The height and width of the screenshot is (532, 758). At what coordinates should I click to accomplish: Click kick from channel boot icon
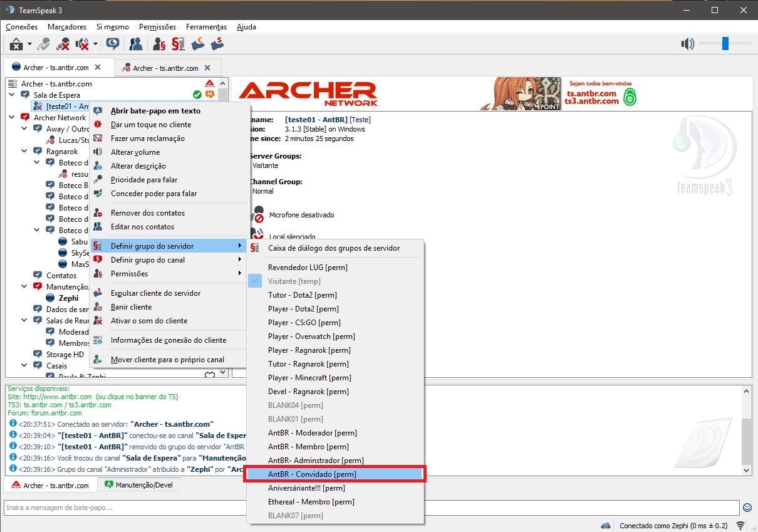[198, 44]
